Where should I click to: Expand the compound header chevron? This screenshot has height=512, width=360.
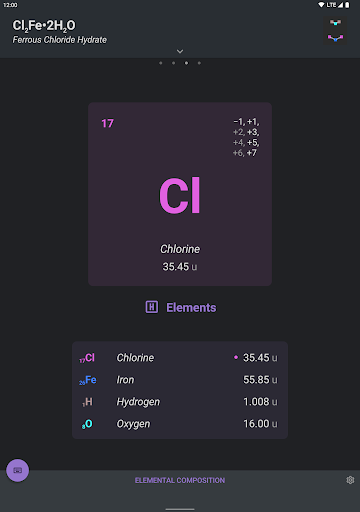pyautogui.click(x=180, y=51)
